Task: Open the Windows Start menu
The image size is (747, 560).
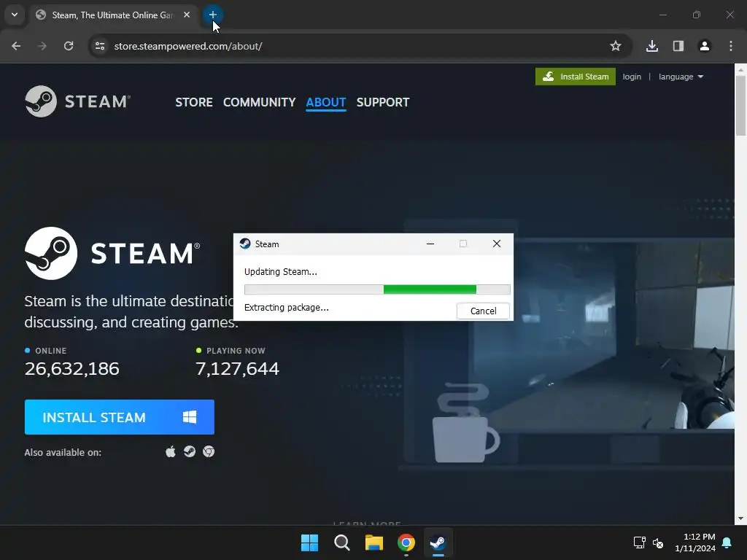Action: [x=309, y=542]
